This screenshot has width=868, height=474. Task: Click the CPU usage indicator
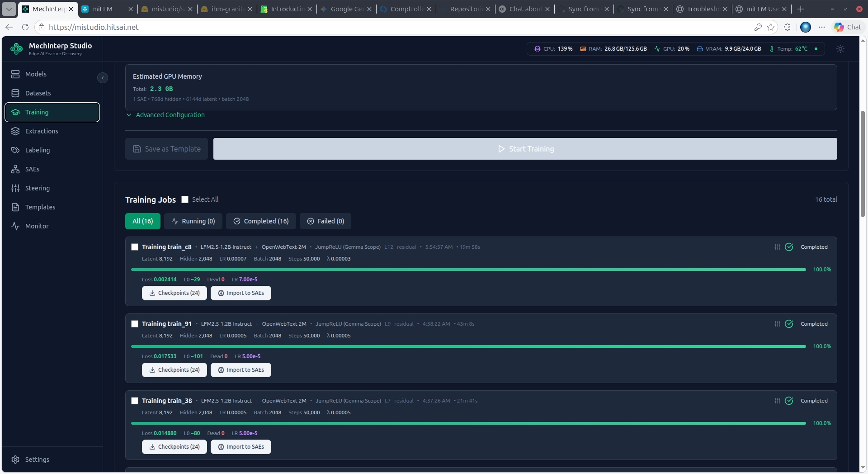[x=553, y=49]
